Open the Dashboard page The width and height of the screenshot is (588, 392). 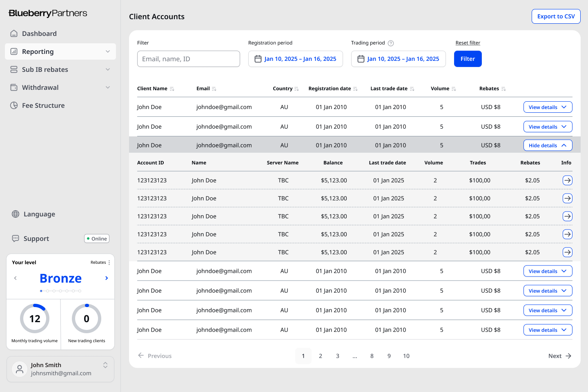[x=60, y=33]
